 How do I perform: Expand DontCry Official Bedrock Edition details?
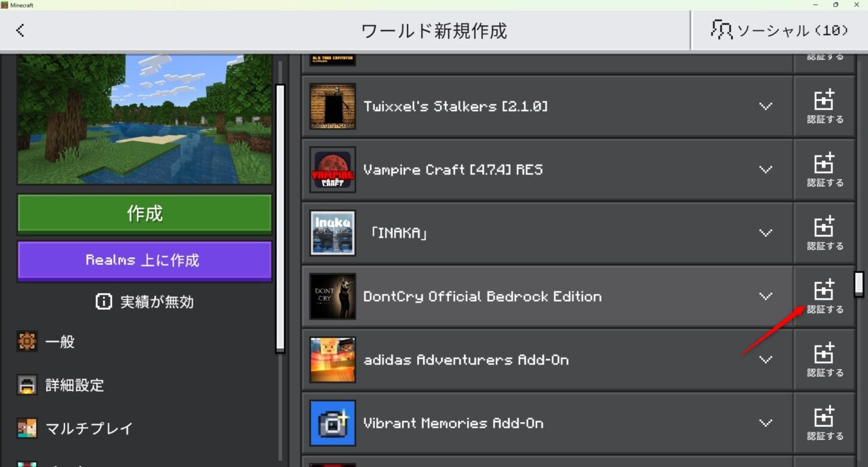pos(766,297)
